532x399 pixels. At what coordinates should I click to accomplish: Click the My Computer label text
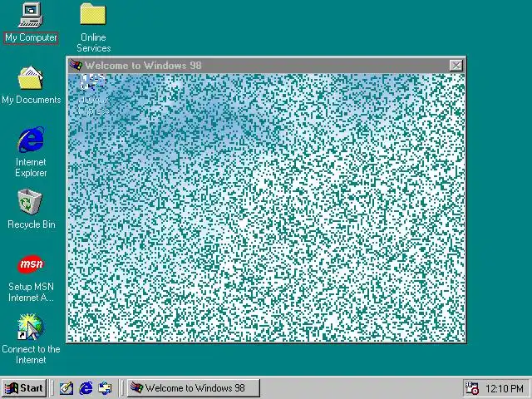(31, 37)
